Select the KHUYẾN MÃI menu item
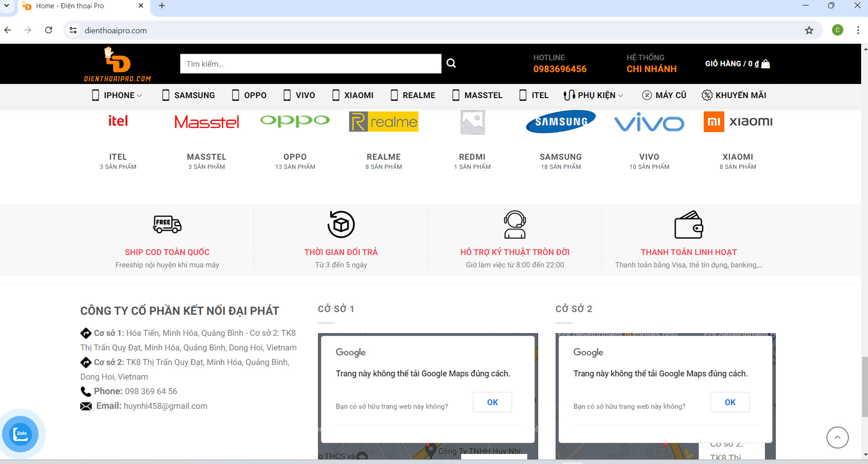 734,95
